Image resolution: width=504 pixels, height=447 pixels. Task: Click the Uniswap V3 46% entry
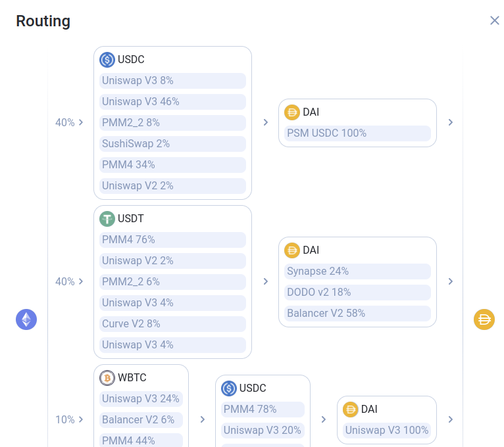pyautogui.click(x=172, y=102)
